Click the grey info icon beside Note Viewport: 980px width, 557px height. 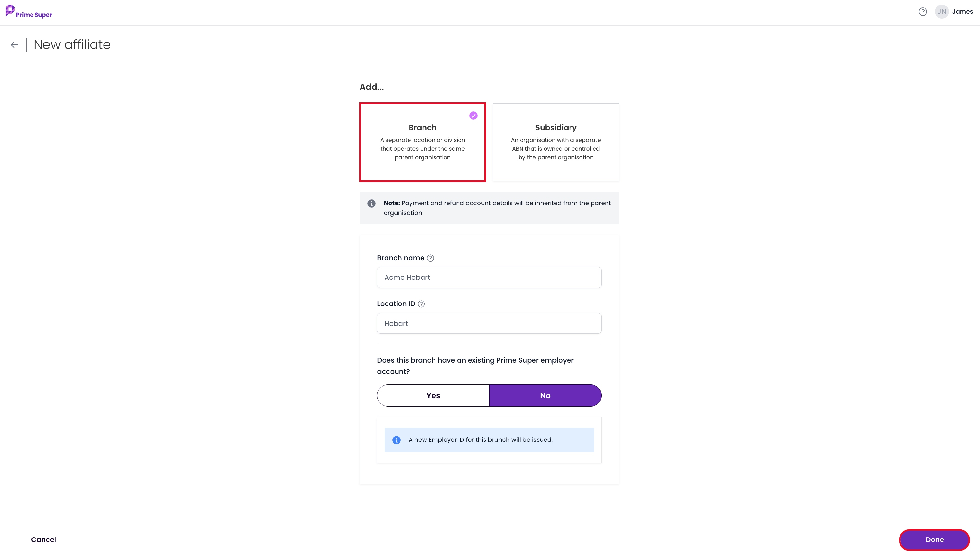371,204
